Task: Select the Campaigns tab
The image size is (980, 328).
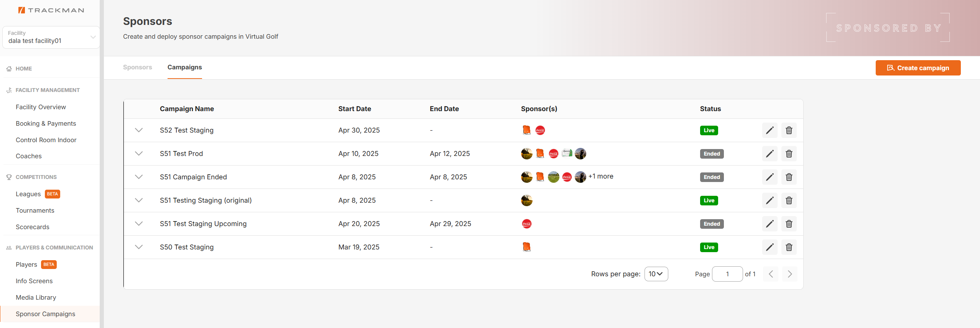Action: click(x=185, y=67)
